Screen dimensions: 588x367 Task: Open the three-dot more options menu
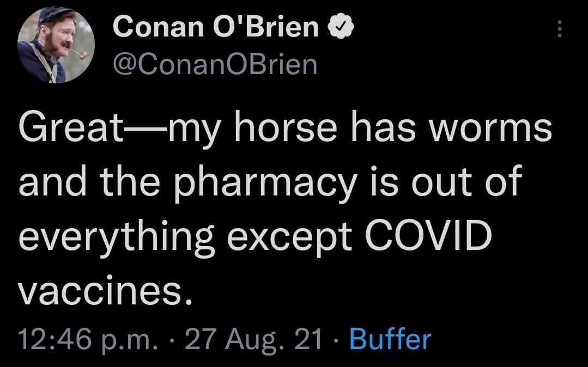point(559,29)
